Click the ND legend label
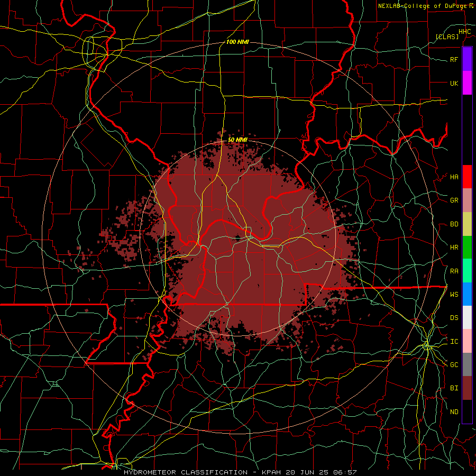The image size is (476, 476). pos(454,412)
